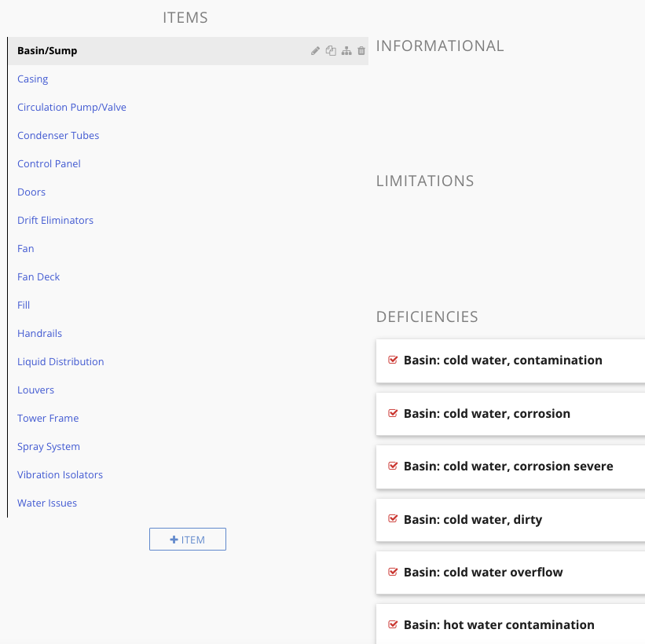Toggle checkbox for cold water, corrosion severe

coord(393,467)
